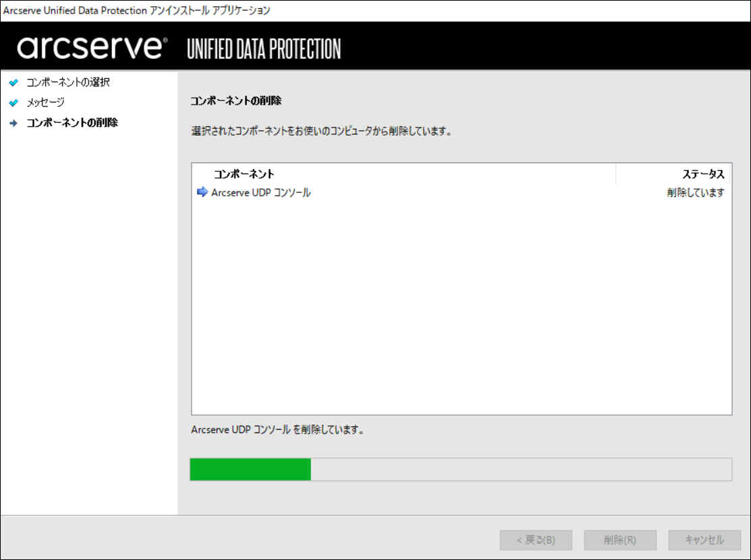751x560 pixels.
Task: Click the arcserve logo in the banner
Action: pos(92,47)
